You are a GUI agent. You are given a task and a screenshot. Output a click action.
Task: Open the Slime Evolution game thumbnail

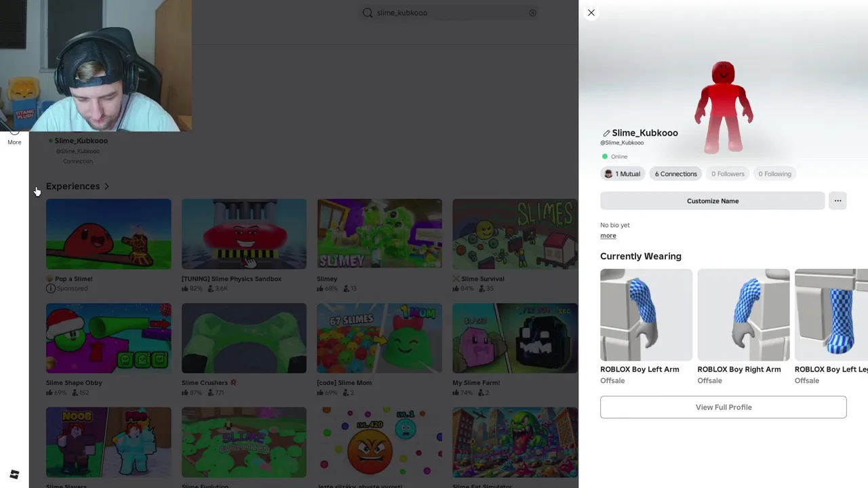[244, 443]
